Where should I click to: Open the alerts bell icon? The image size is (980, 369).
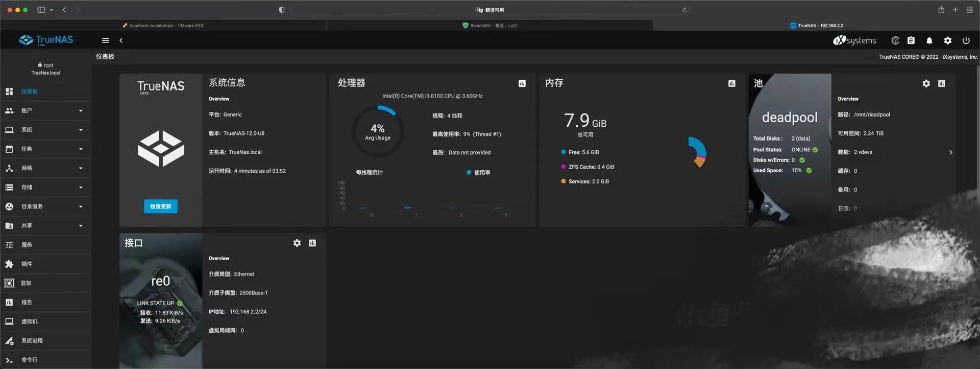[929, 40]
